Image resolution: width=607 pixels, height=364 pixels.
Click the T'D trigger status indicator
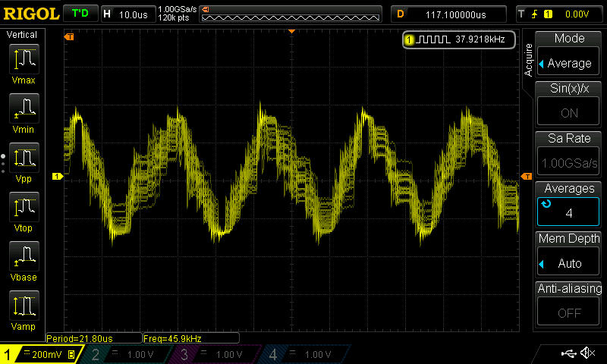tap(79, 14)
